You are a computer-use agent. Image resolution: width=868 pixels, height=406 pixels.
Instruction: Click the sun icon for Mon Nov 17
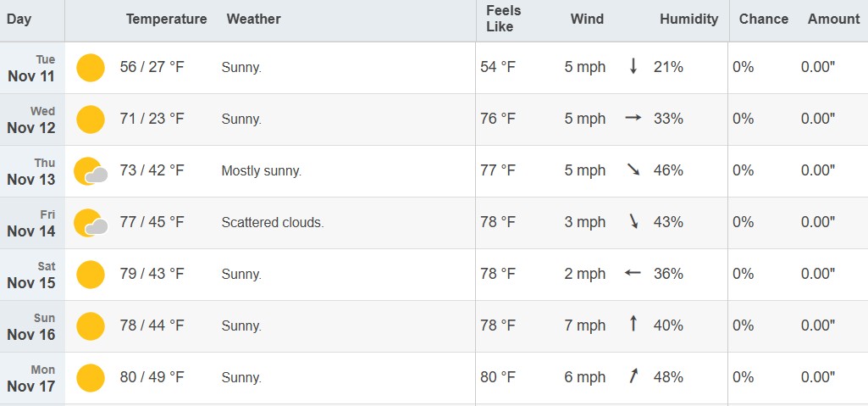[x=91, y=378]
